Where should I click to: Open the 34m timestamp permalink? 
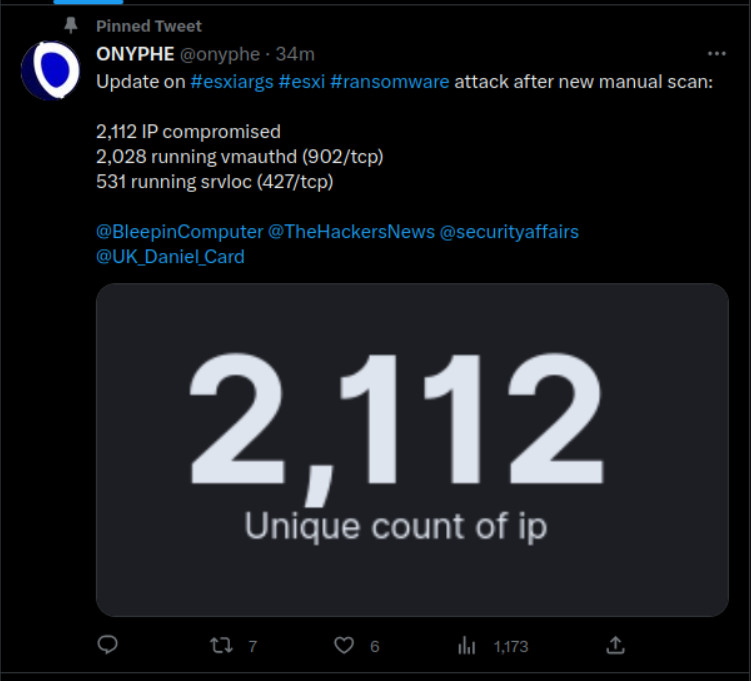[295, 54]
